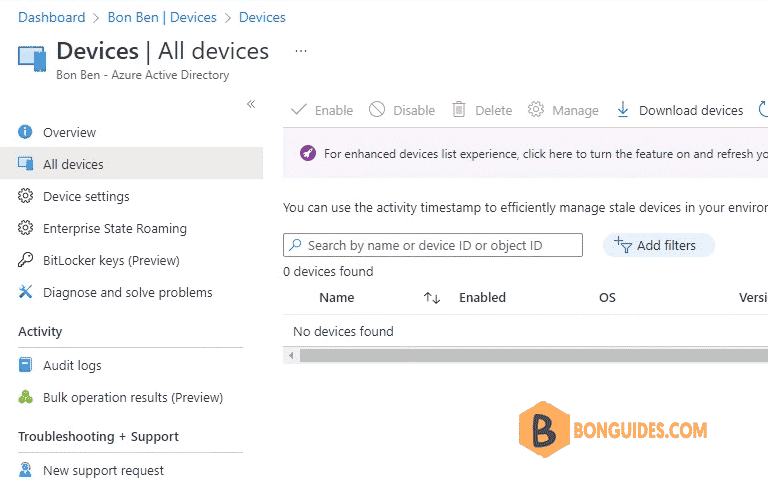768x495 pixels.
Task: Click the Delete trash toolbar item
Action: pyautogui.click(x=481, y=110)
